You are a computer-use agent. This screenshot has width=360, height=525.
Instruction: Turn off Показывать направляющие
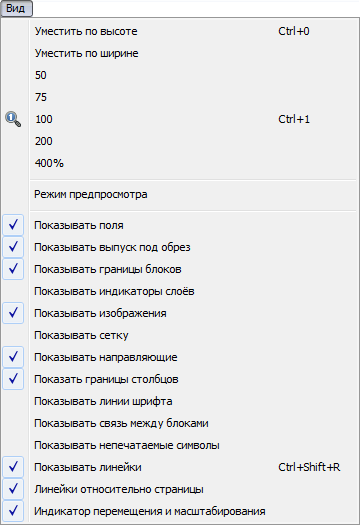[179, 357]
